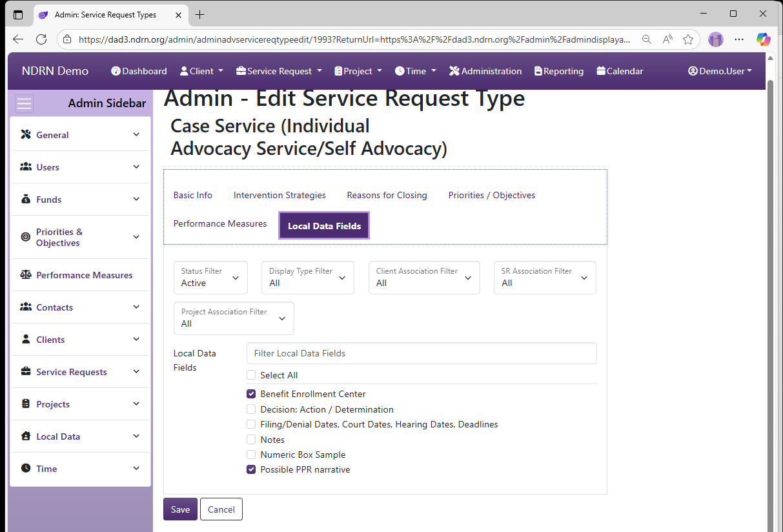Viewport: 783px width, 532px height.
Task: Switch to the Priorities / Objectives tab
Action: [x=492, y=195]
